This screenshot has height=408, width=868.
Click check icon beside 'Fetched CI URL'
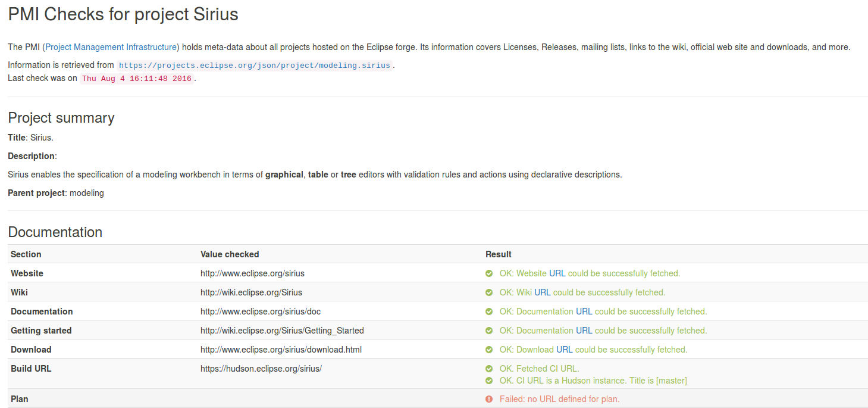(489, 369)
